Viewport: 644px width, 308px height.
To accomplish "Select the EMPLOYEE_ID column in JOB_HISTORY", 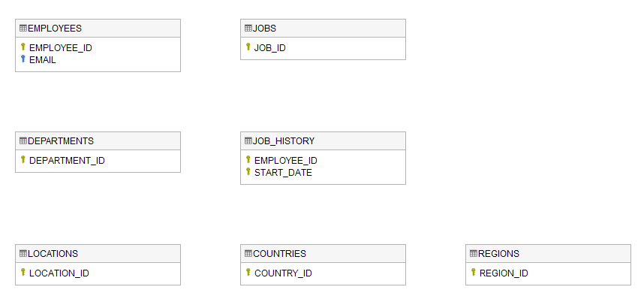I will (x=285, y=160).
